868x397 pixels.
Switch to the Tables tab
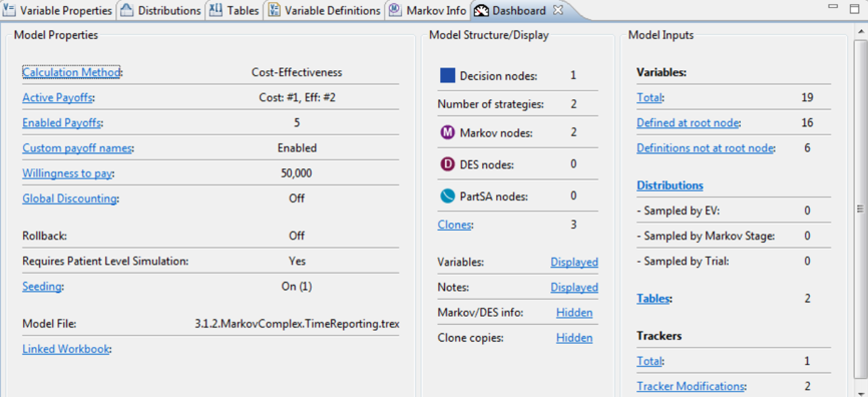(235, 10)
